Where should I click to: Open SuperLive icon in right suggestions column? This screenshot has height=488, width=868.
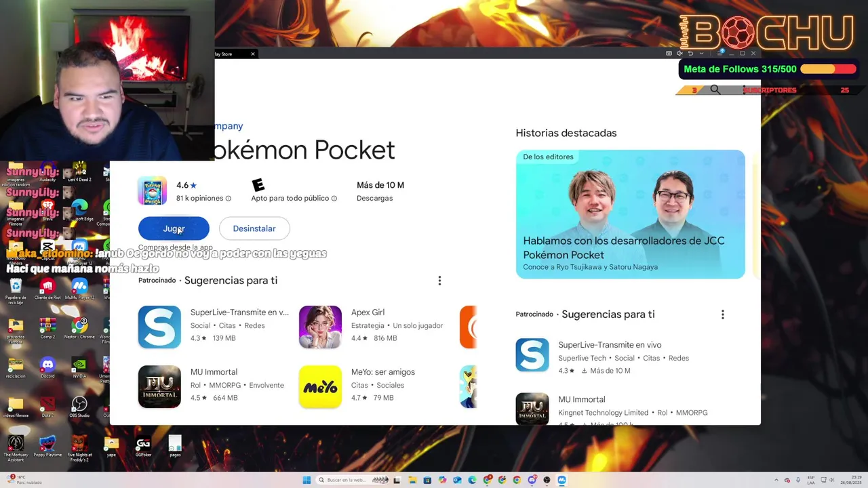(x=532, y=354)
